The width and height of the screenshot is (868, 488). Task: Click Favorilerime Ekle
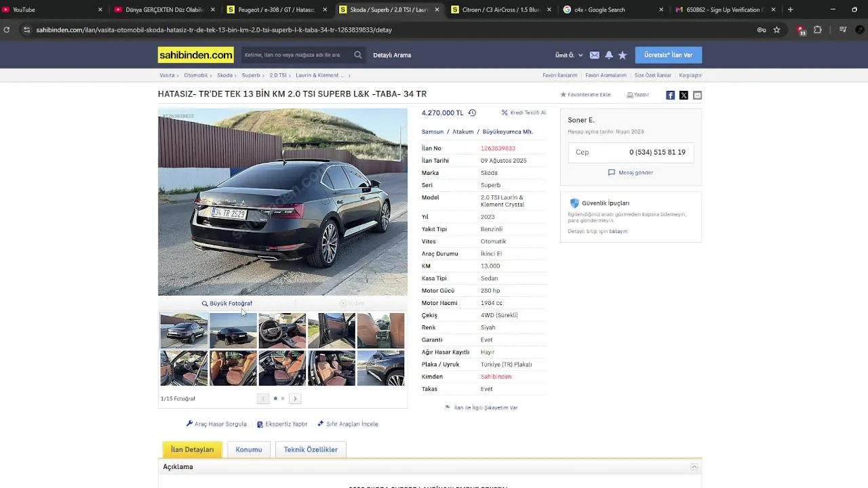click(585, 95)
